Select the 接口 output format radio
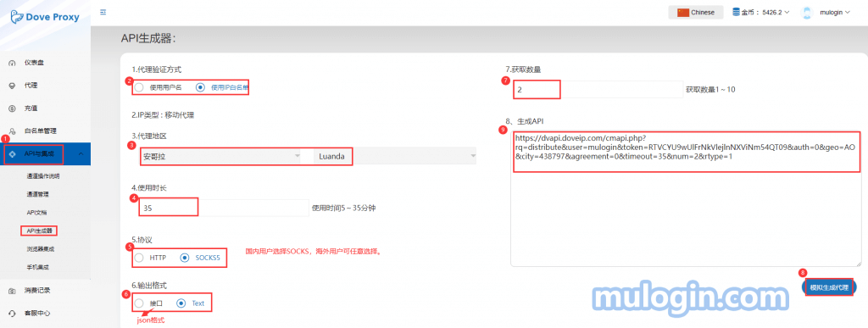This screenshot has height=328, width=868. tap(139, 303)
